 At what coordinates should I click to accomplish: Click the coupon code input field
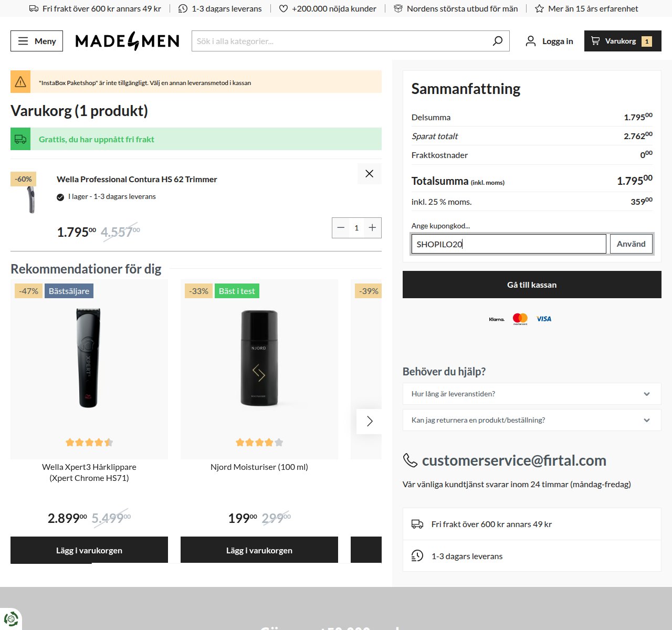(509, 244)
